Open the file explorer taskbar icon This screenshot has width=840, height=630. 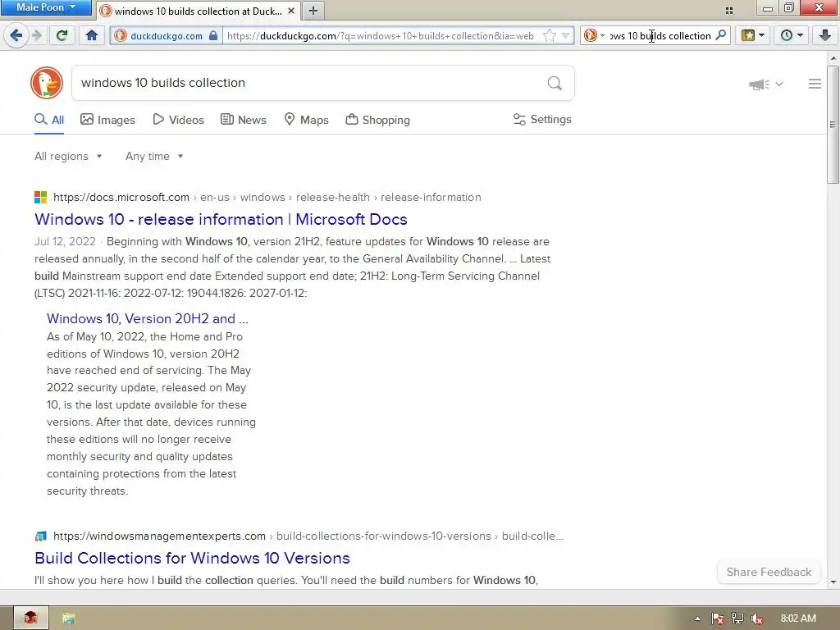(x=68, y=619)
